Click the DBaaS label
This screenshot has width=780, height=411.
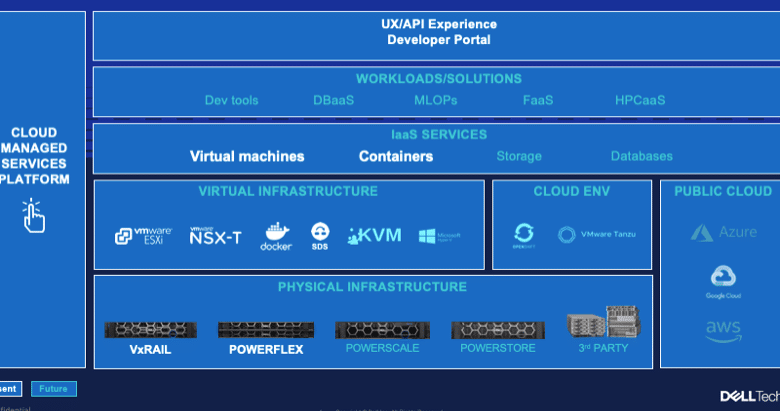(333, 100)
